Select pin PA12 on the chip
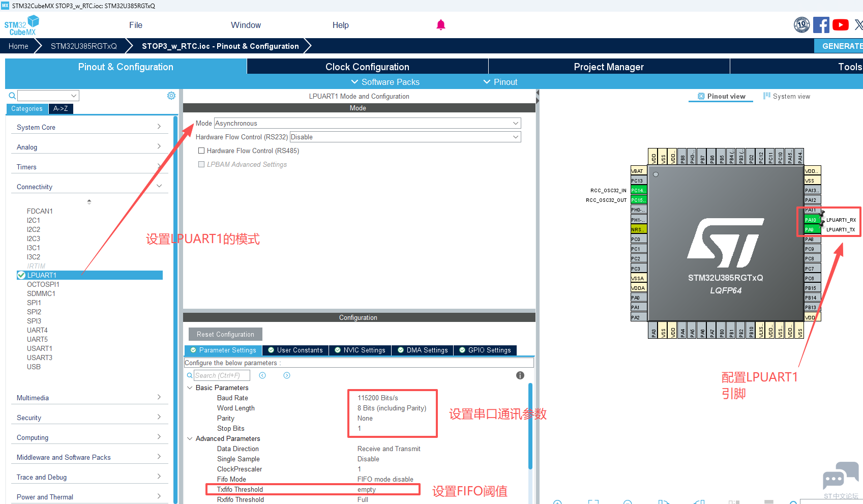The height and width of the screenshot is (504, 863). (x=812, y=200)
